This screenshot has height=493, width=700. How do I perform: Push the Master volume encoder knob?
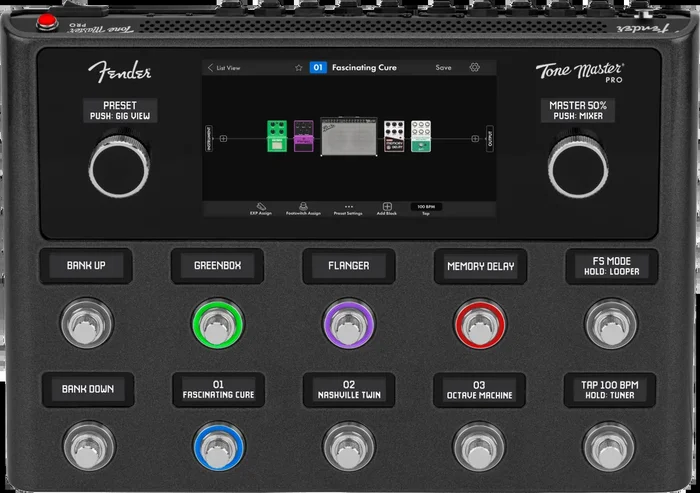click(578, 168)
